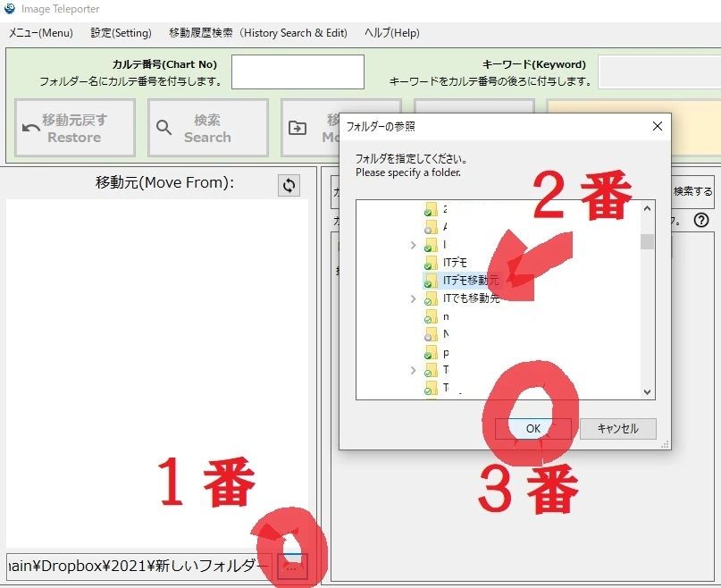Click the Image Teleporter app icon
Viewport: 721px width, 588px height.
click(10, 9)
